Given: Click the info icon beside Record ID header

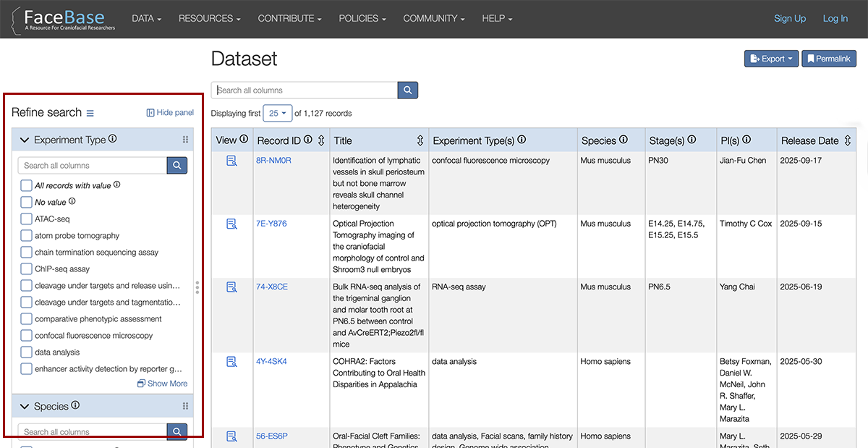Looking at the screenshot, I should (308, 138).
